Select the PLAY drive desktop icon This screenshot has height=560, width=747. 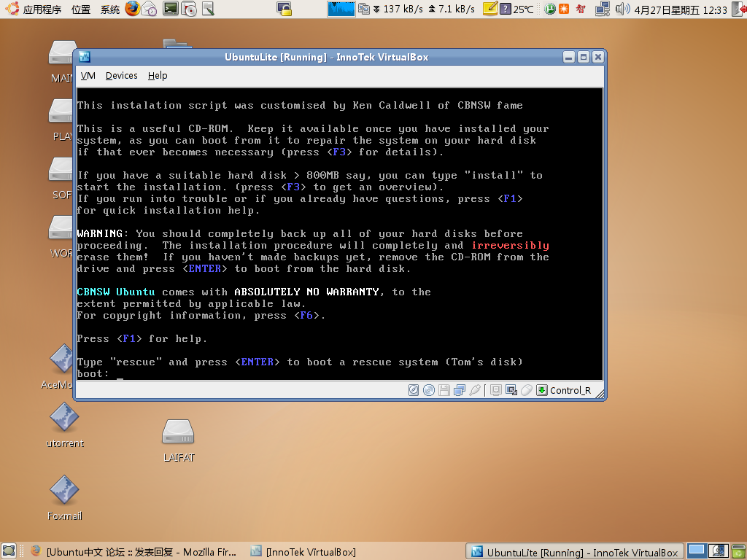(x=62, y=120)
